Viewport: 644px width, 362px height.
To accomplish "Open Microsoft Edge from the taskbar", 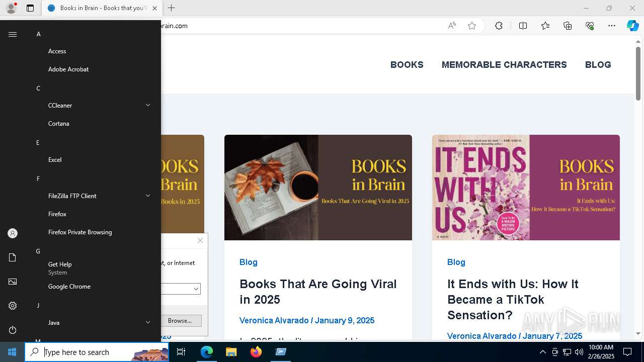I will [x=206, y=352].
